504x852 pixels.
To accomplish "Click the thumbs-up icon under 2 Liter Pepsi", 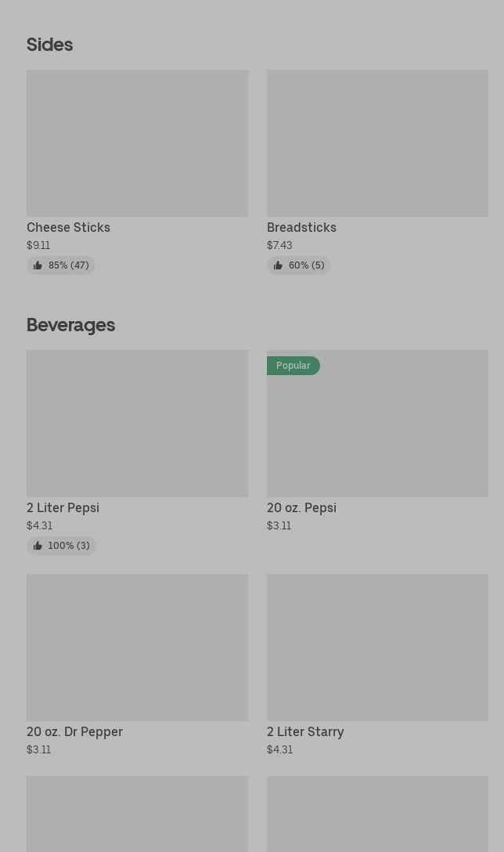I will (38, 546).
